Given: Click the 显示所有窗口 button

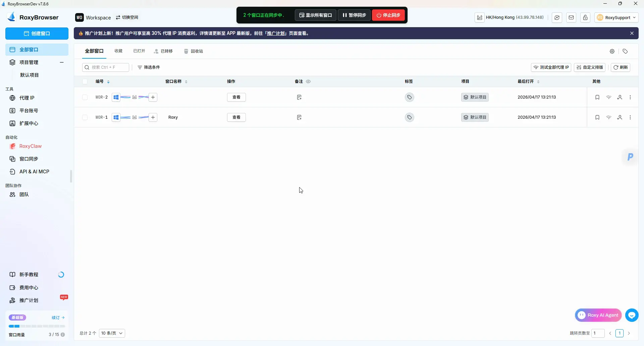Looking at the screenshot, I should coord(316,15).
